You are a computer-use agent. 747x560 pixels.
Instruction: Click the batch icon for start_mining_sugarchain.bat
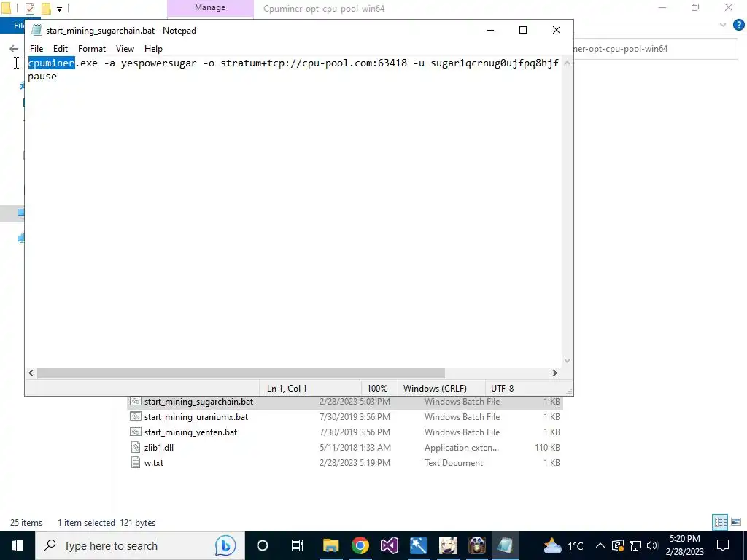click(x=136, y=402)
